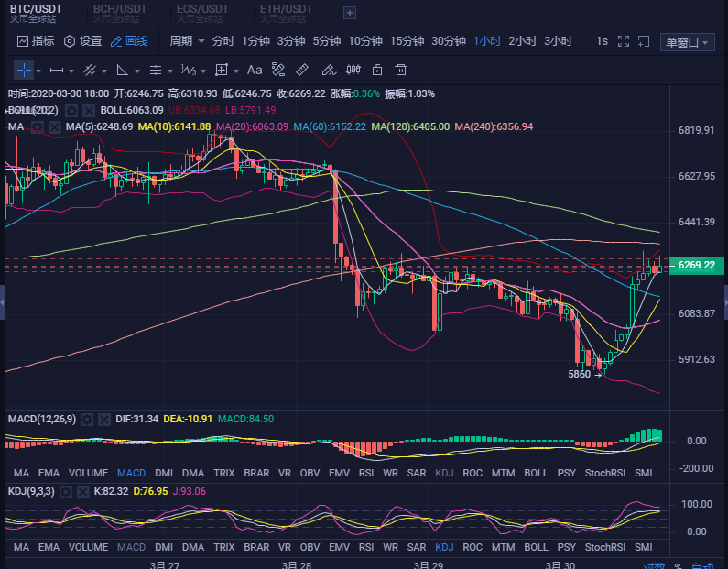The height and width of the screenshot is (569, 728).
Task: Open KDJ(9,3,3) settings gear
Action: point(66,491)
